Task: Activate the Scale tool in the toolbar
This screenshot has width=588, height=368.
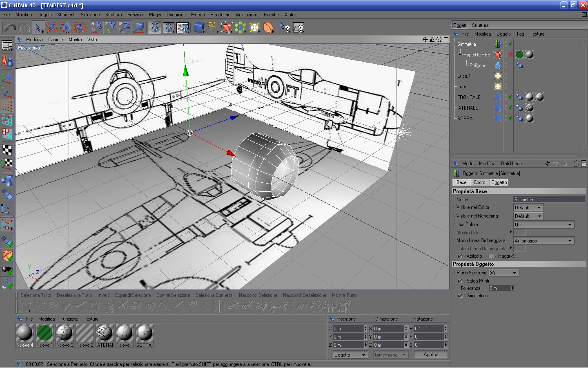Action: click(65, 27)
